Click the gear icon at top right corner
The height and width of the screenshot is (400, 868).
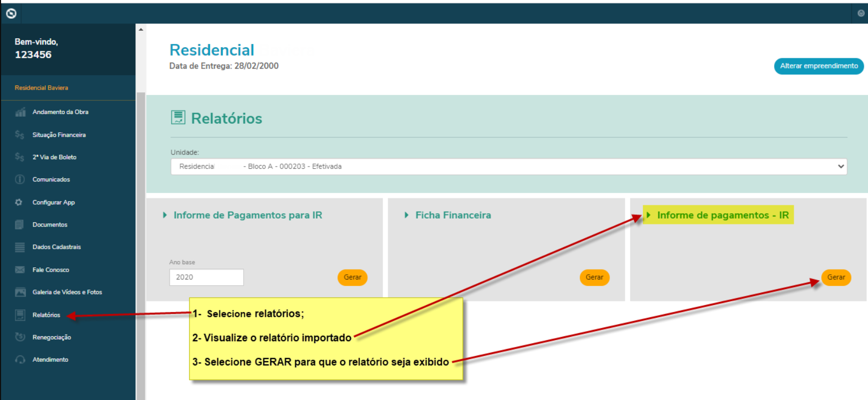(861, 13)
